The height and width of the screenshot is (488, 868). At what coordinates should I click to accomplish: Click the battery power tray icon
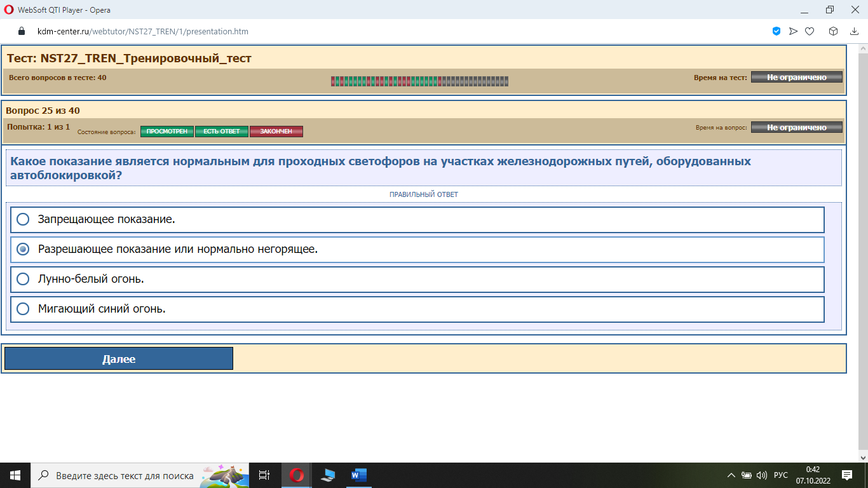coord(747,475)
